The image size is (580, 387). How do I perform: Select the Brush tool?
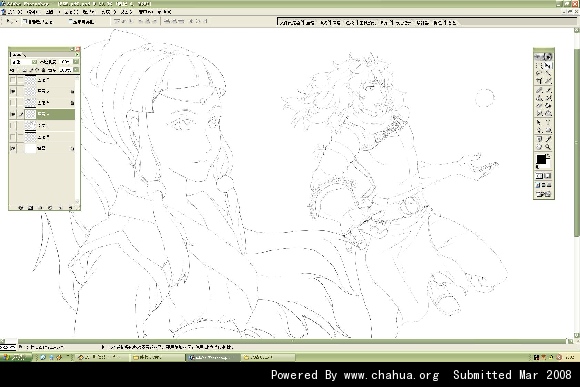click(548, 90)
